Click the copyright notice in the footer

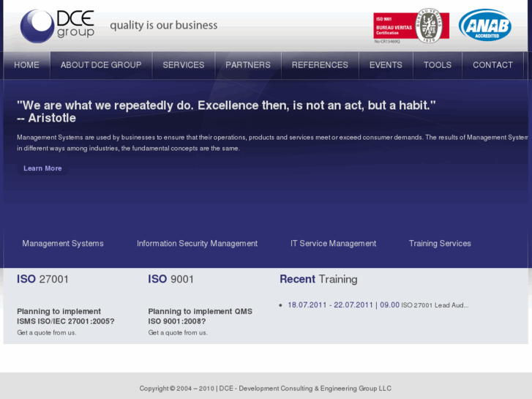pyautogui.click(x=266, y=389)
